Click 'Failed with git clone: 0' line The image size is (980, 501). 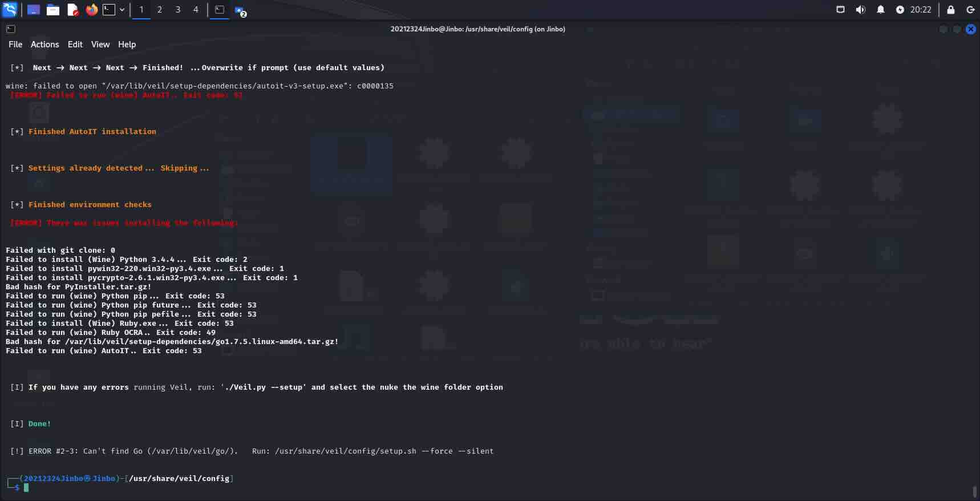(x=60, y=251)
